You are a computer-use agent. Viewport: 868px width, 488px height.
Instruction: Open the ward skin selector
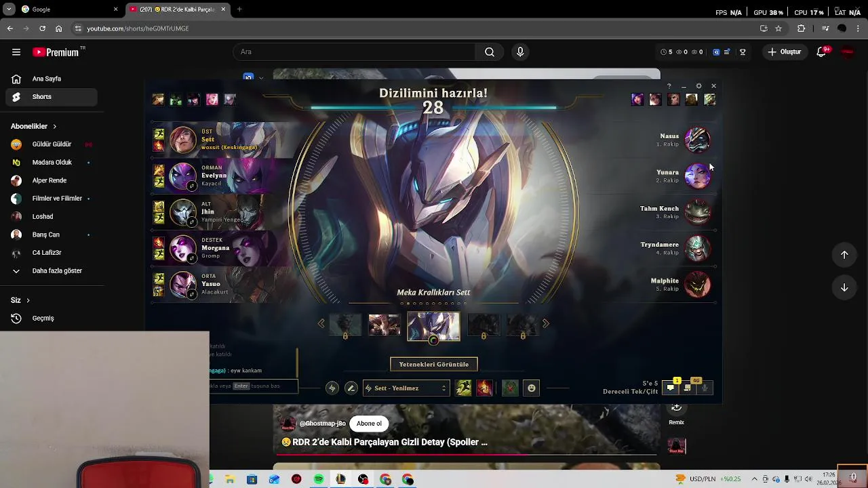click(510, 388)
